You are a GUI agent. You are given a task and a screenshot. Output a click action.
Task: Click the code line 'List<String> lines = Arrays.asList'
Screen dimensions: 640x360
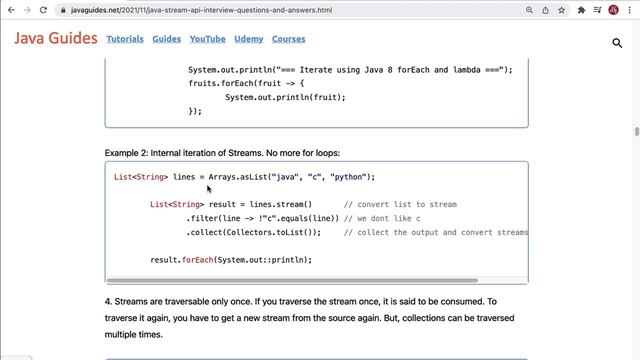[x=244, y=177]
